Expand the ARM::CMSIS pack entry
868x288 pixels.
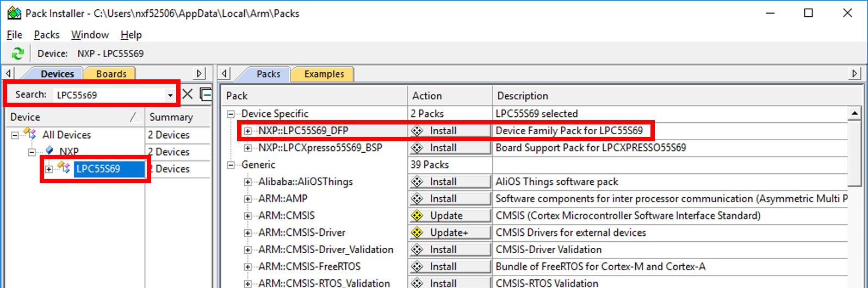coord(248,216)
